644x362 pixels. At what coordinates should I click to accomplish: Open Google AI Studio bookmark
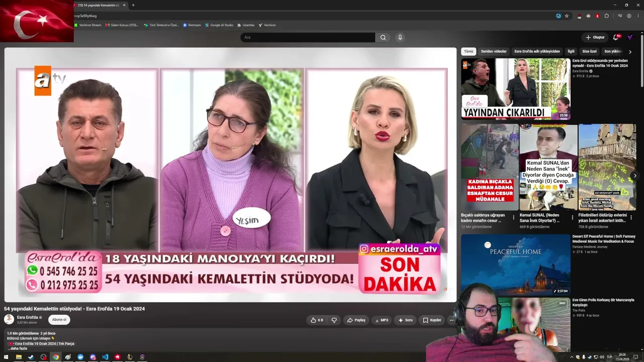pos(219,25)
